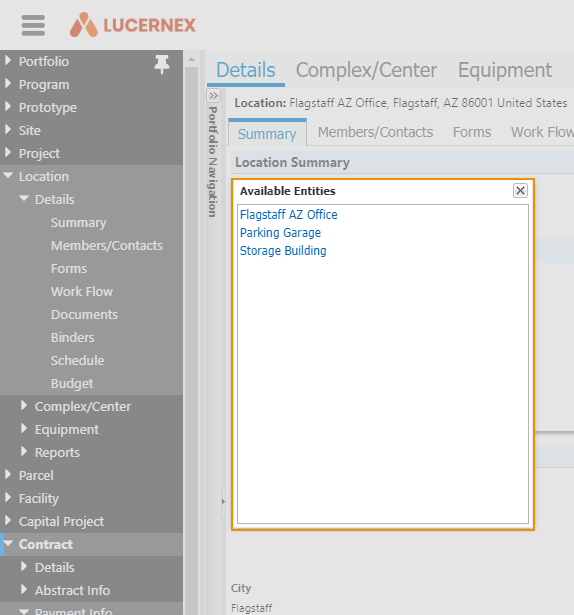Close the Available Entities popup
Image resolution: width=574 pixels, height=615 pixels.
point(520,191)
